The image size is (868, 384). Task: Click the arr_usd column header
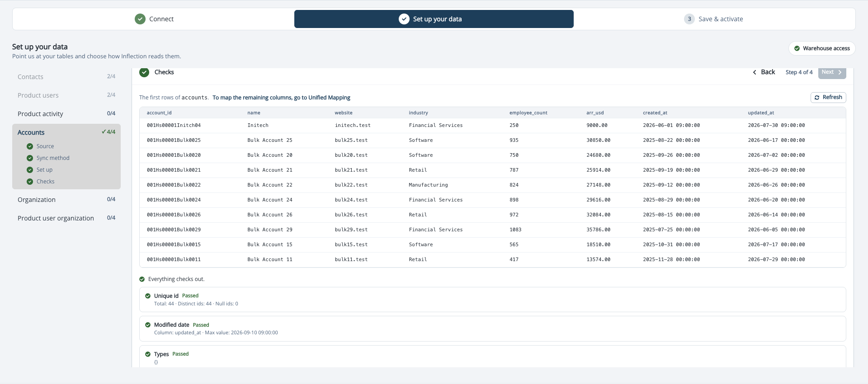[595, 113]
